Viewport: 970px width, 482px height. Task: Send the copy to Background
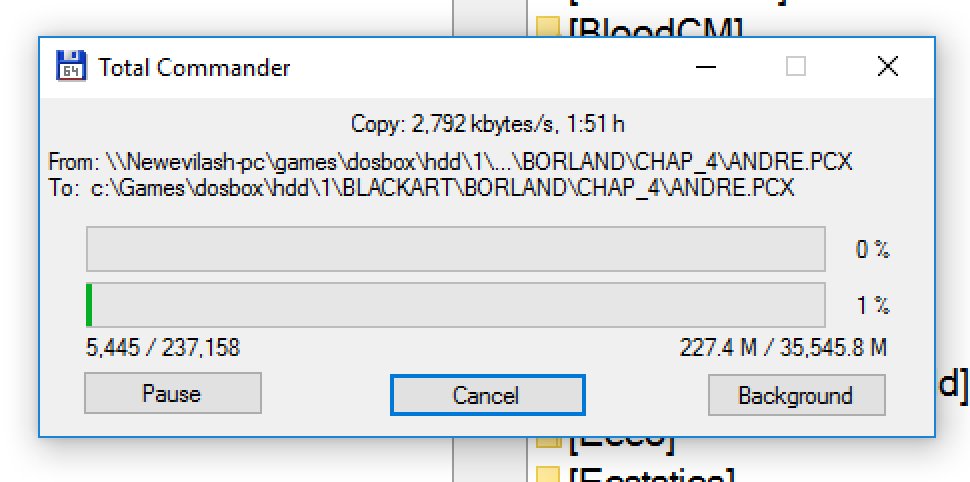coord(797,395)
